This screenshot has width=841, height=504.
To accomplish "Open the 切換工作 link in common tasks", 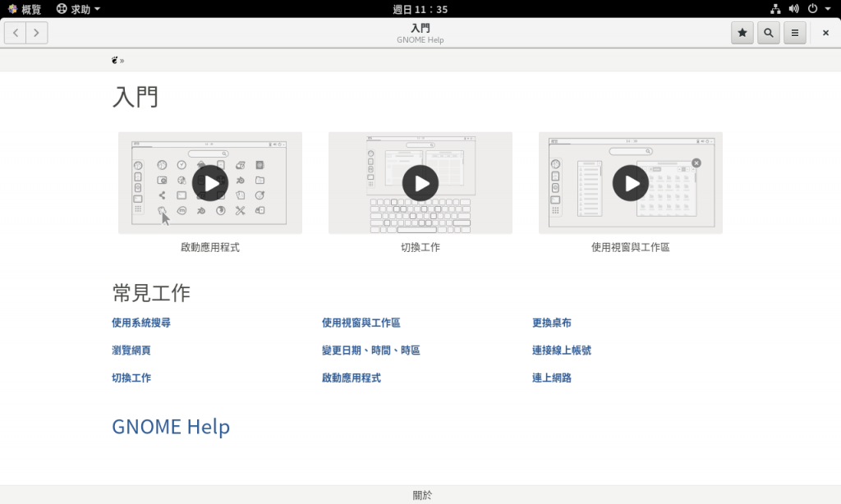I will click(131, 378).
